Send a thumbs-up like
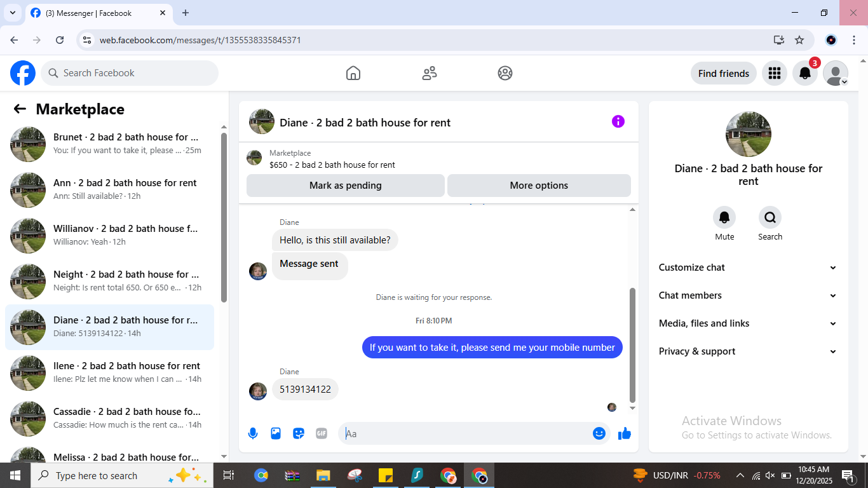The width and height of the screenshot is (868, 488). 625,433
